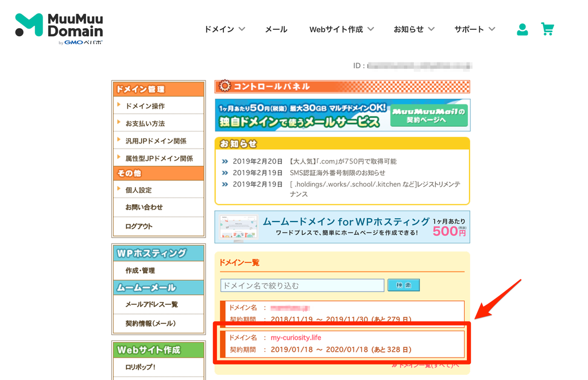
Task: Open the my-curiosity.life domain link
Action: [x=296, y=338]
